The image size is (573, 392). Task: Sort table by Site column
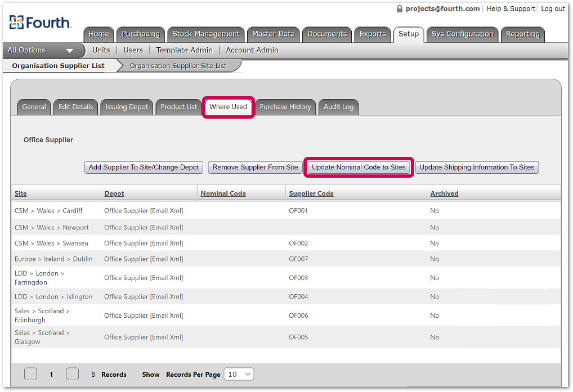(x=20, y=193)
